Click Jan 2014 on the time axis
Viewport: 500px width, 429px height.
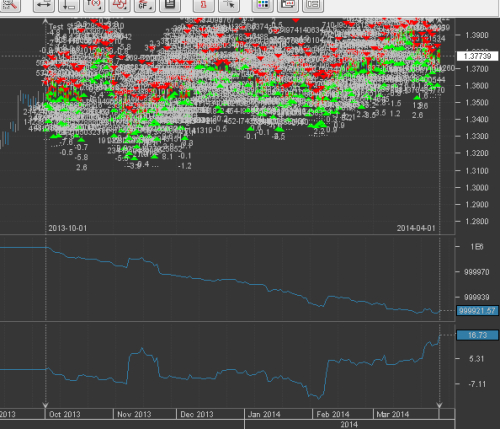point(264,414)
